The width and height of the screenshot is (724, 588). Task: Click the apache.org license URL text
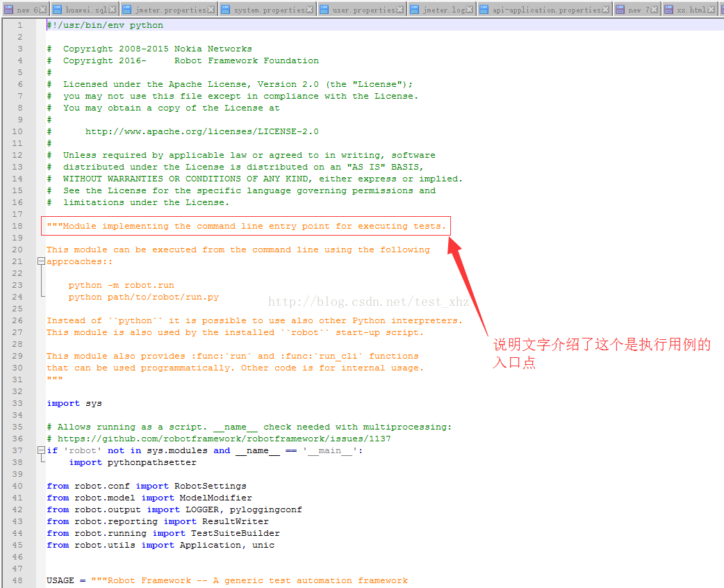click(x=201, y=131)
